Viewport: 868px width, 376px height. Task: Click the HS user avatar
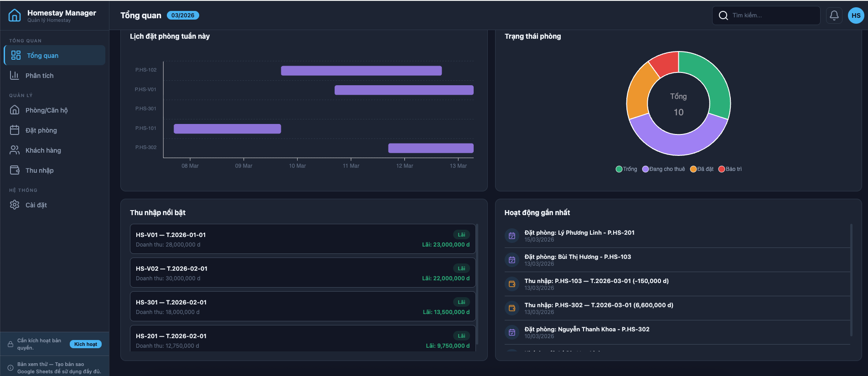[856, 15]
